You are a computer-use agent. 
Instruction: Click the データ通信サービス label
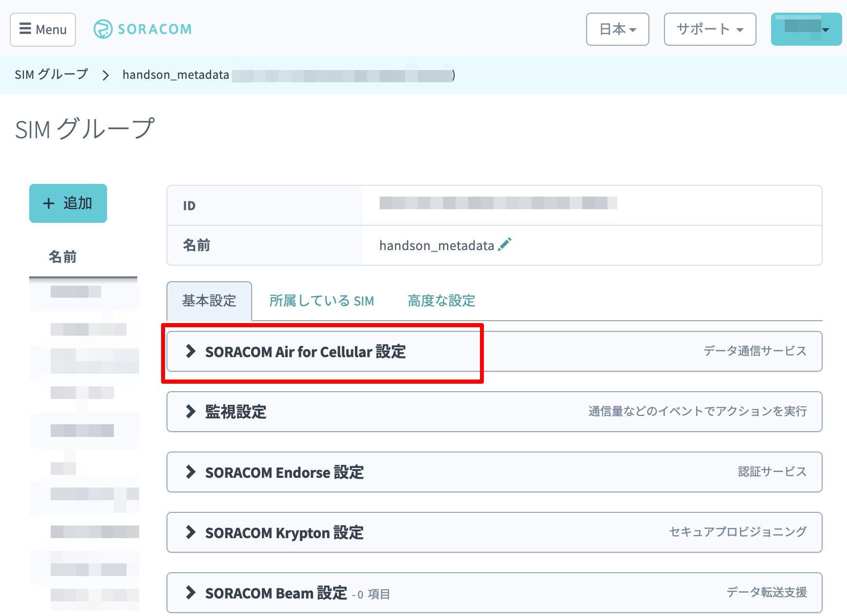click(755, 351)
